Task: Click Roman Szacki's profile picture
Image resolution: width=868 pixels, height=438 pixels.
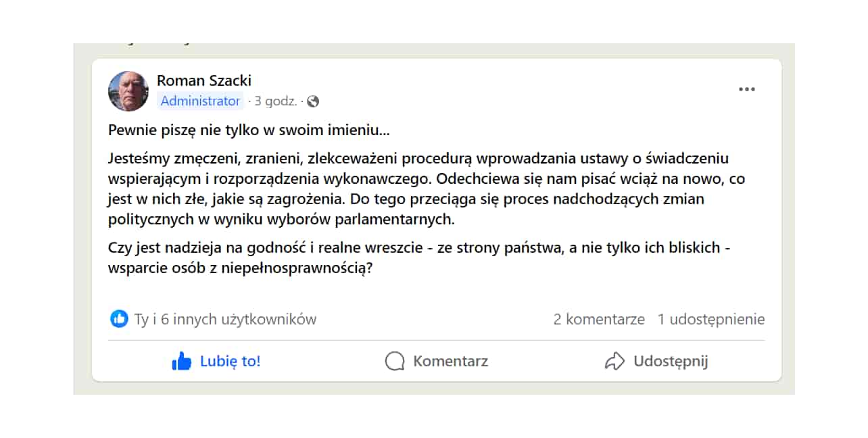Action: (128, 91)
